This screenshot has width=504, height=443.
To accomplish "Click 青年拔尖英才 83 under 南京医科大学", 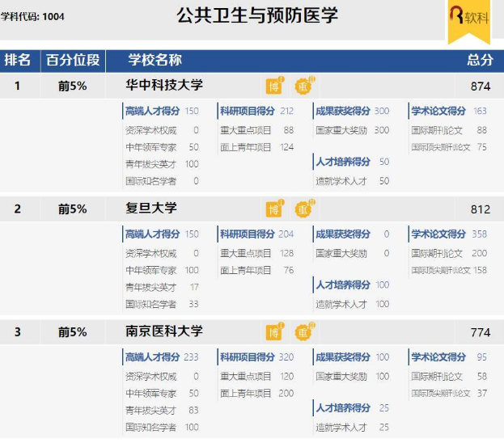I will [x=162, y=410].
